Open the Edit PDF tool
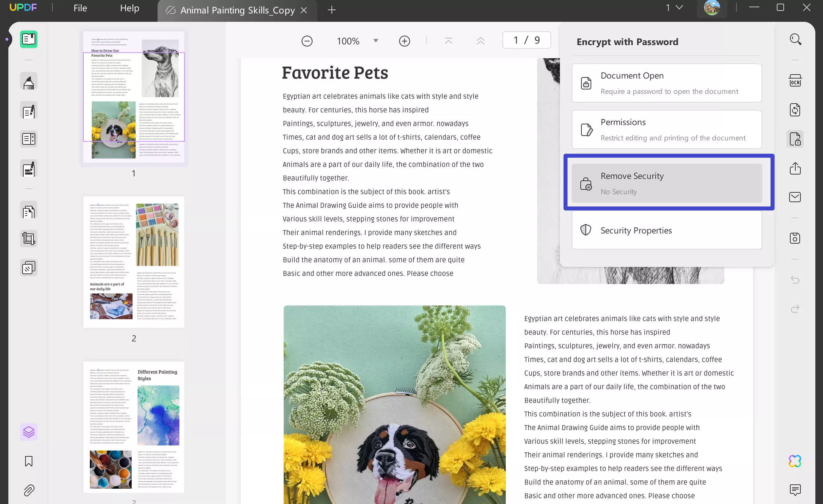Screen dimensions: 823x504 (29, 111)
